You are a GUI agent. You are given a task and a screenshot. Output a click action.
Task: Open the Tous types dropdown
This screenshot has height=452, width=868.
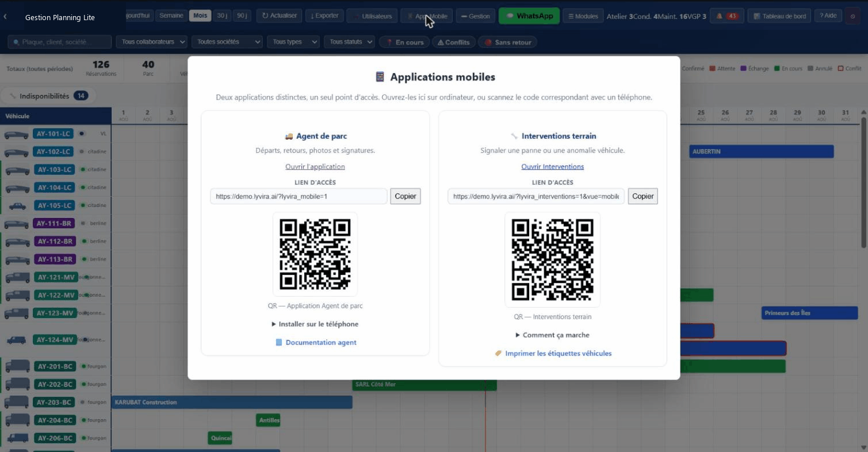pos(293,42)
